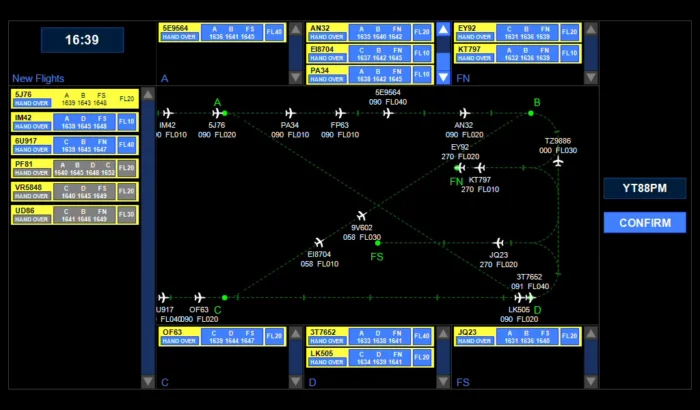Click the 16:39 clock display
Viewport: 700px width, 410px height.
82,40
